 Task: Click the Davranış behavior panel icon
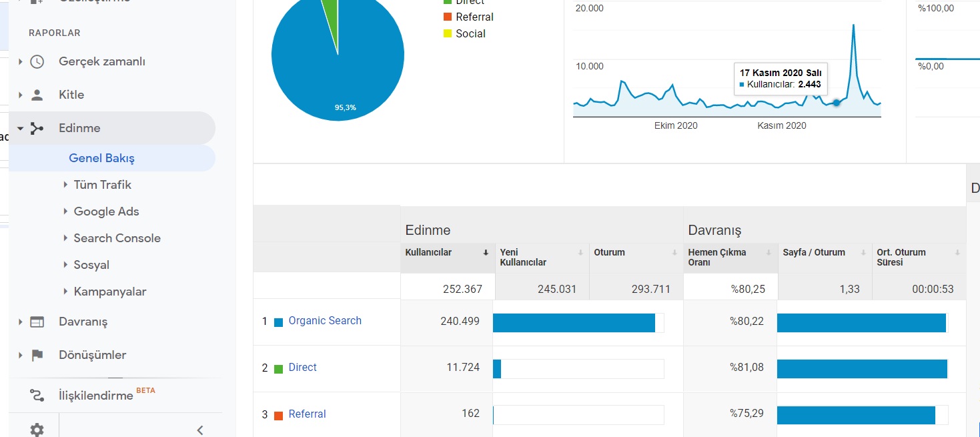point(37,322)
